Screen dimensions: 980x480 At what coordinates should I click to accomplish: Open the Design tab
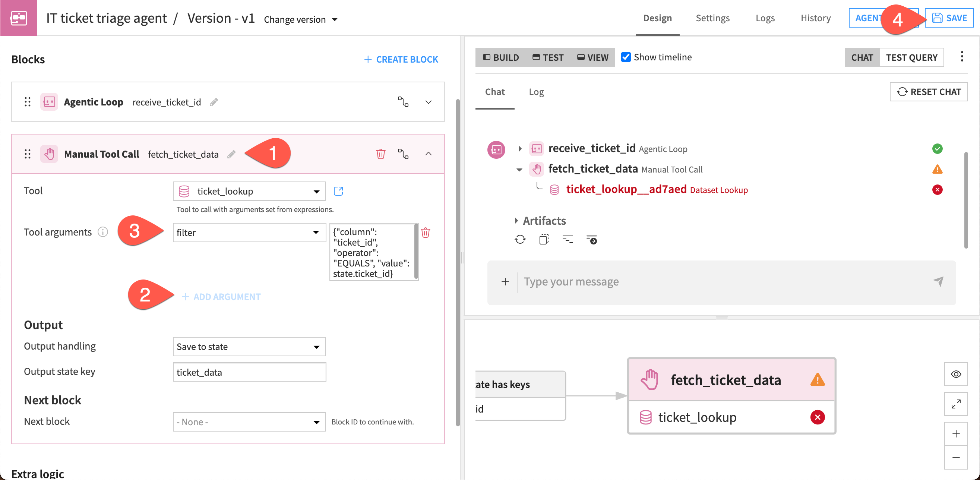click(657, 18)
